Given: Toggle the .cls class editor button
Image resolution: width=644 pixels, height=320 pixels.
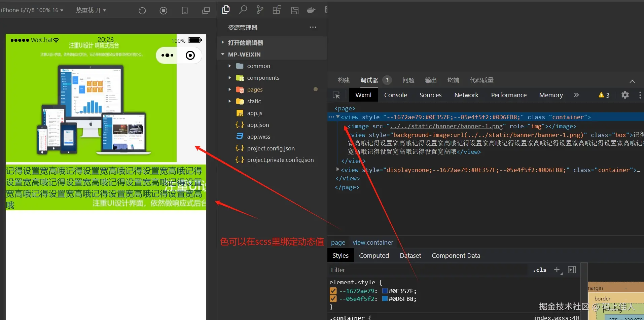Looking at the screenshot, I should click(540, 270).
